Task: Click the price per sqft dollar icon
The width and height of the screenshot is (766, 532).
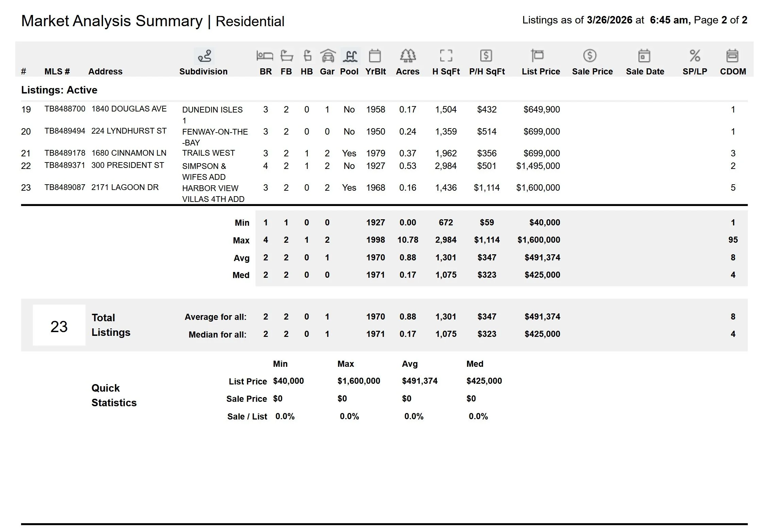Action: pos(486,56)
